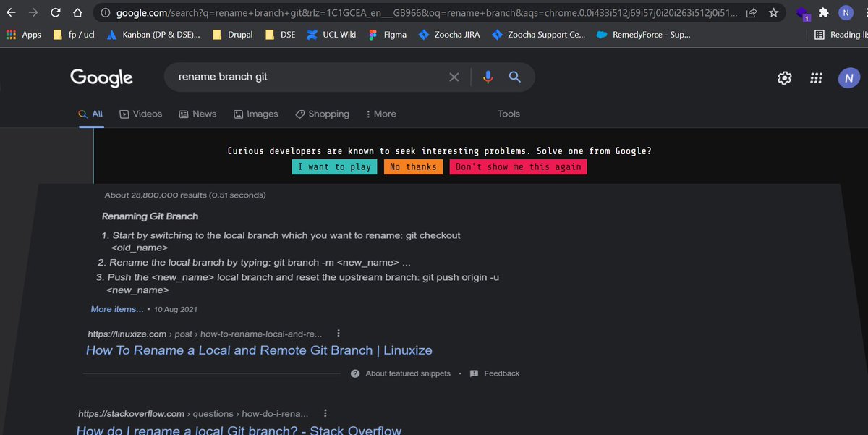Image resolution: width=868 pixels, height=435 pixels.
Task: Click the No thanks button
Action: click(x=413, y=166)
